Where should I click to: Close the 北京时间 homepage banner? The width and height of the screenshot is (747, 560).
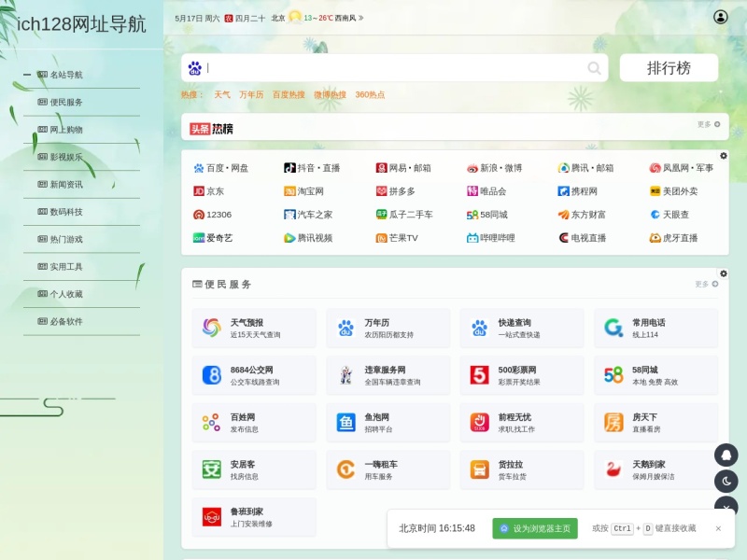[x=718, y=528]
